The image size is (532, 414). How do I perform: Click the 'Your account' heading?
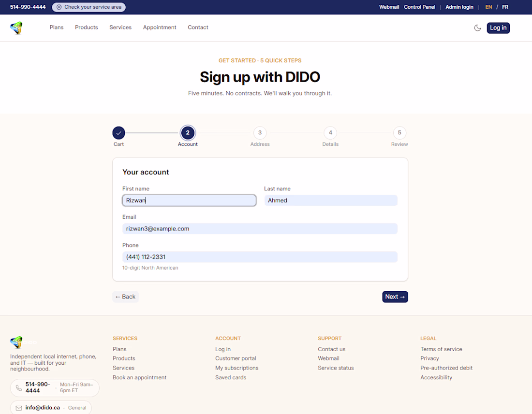tap(146, 172)
